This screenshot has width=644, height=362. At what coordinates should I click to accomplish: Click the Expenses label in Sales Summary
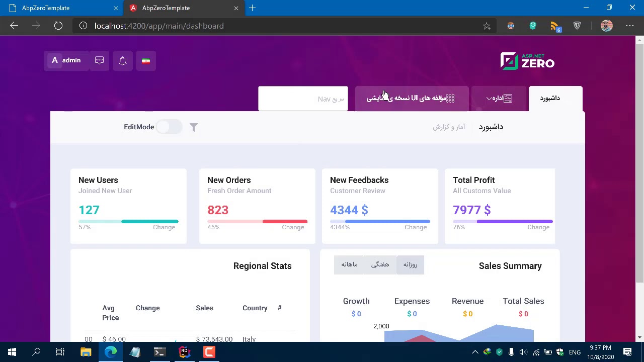[x=412, y=301]
